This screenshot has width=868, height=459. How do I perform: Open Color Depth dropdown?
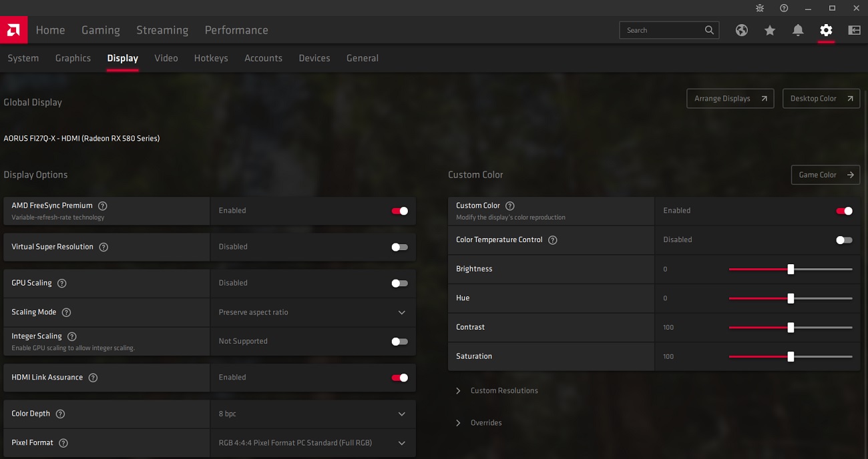pos(313,414)
